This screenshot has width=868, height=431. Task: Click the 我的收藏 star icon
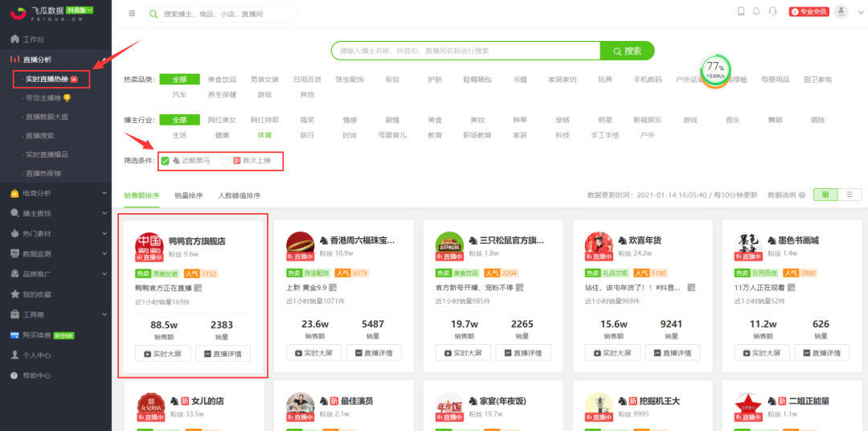[15, 294]
